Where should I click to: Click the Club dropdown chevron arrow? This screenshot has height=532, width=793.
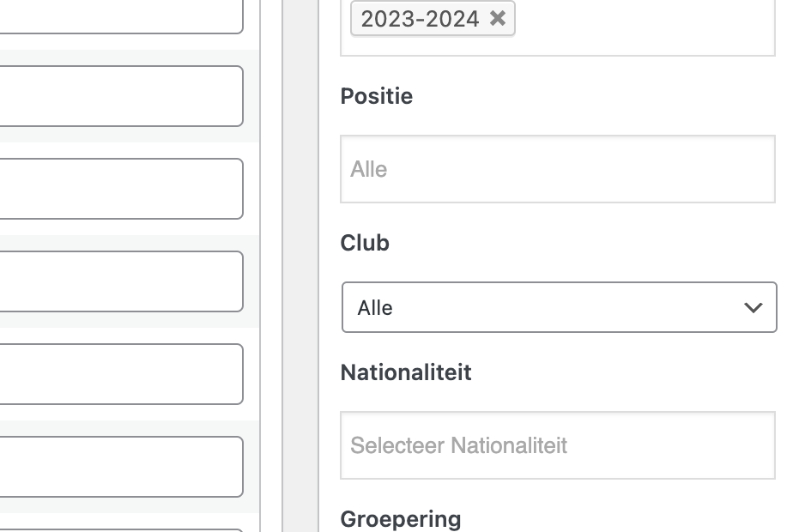click(754, 307)
